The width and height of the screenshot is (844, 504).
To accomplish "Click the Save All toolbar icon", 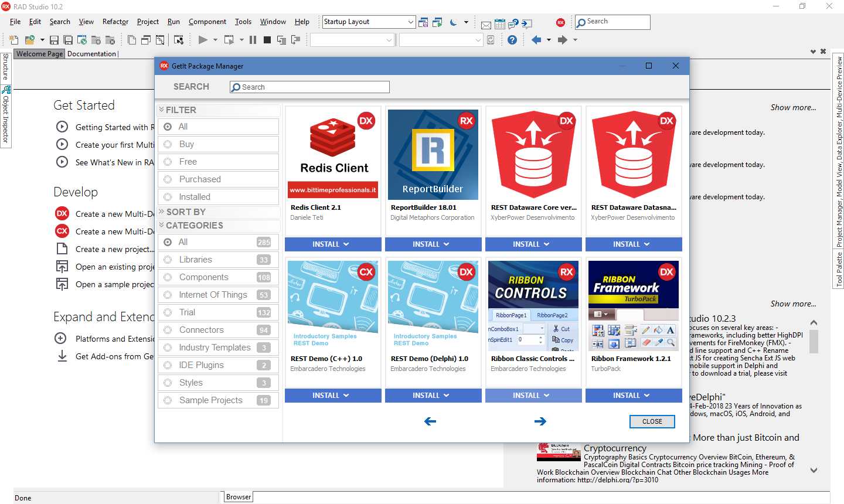I will (68, 40).
